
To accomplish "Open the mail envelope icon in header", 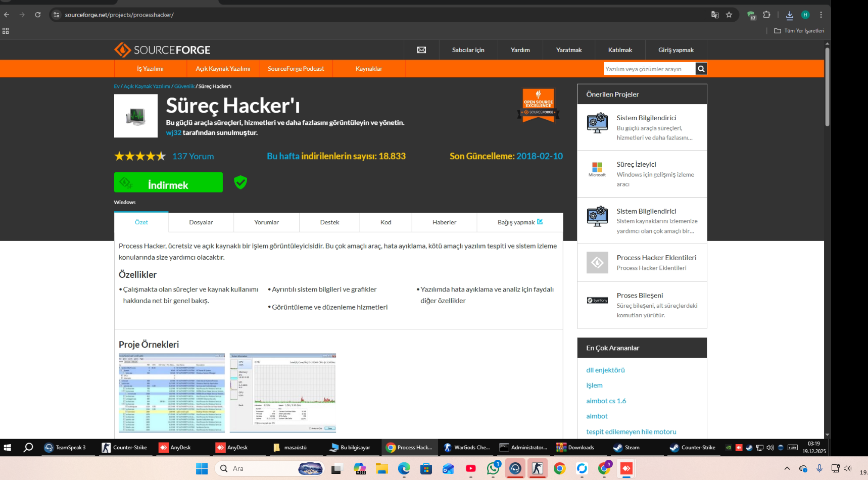I will pos(421,50).
